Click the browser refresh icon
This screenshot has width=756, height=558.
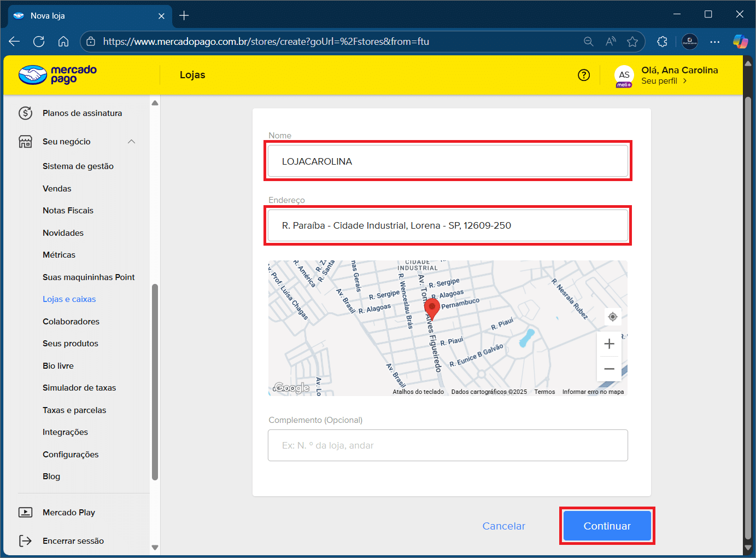(39, 42)
